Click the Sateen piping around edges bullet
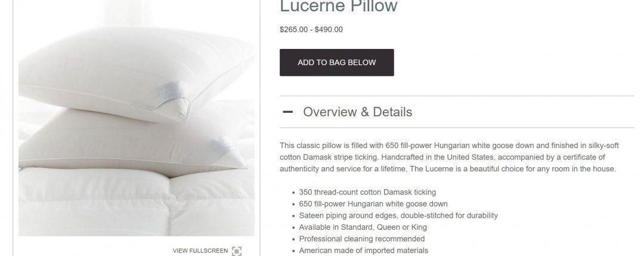The image size is (644, 256). (398, 215)
